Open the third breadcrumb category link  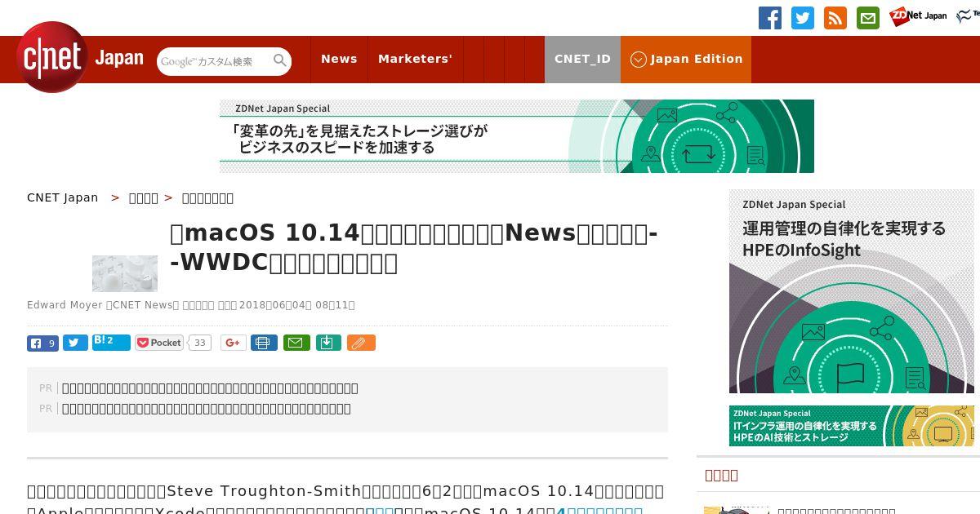(x=207, y=197)
